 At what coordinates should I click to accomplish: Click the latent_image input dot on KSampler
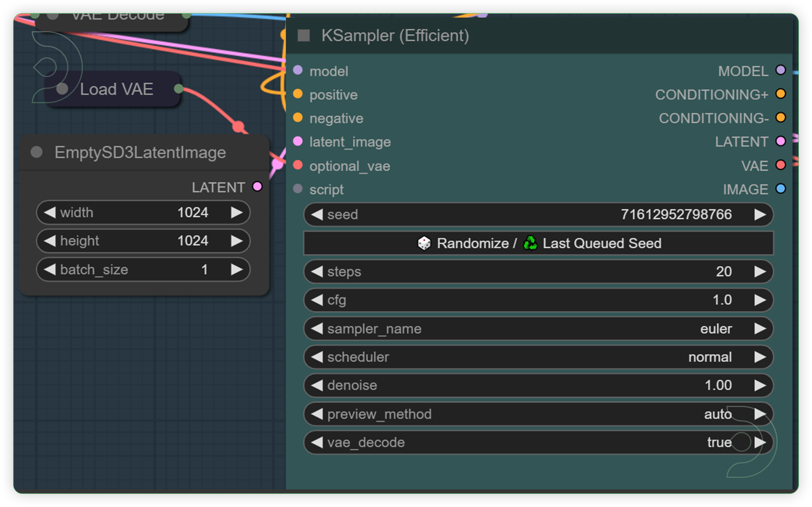pyautogui.click(x=298, y=142)
